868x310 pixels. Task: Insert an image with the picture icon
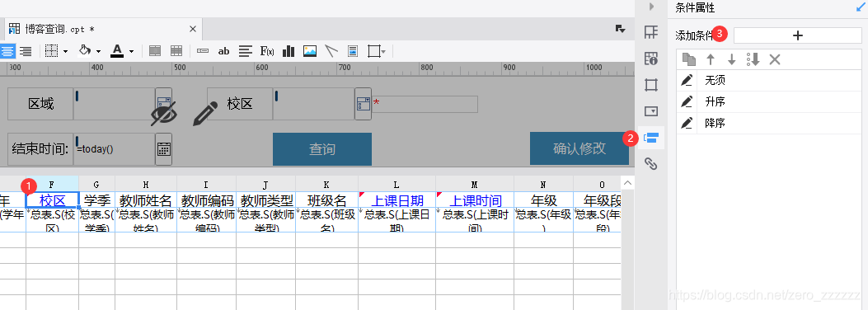pyautogui.click(x=309, y=51)
